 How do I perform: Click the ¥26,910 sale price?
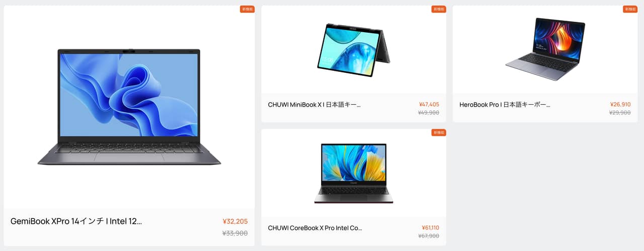(620, 105)
